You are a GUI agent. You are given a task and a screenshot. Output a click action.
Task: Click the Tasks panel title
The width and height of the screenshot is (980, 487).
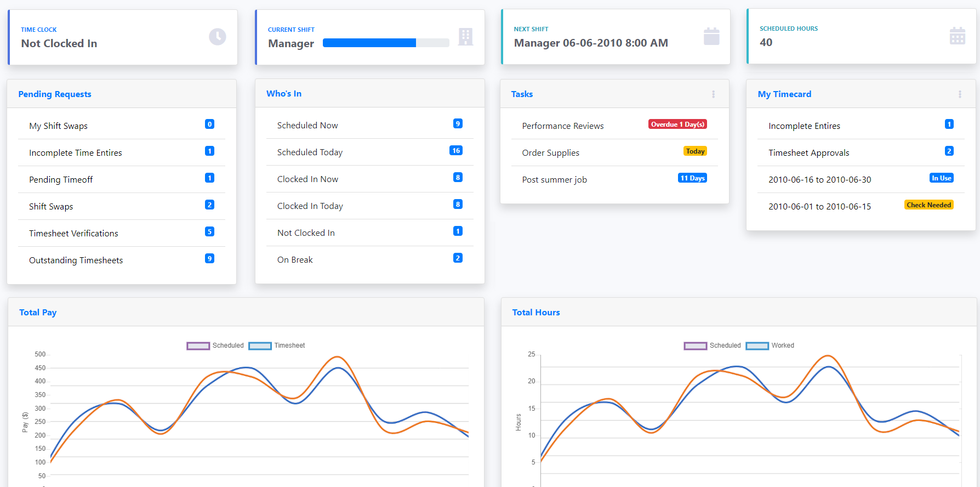tap(522, 94)
